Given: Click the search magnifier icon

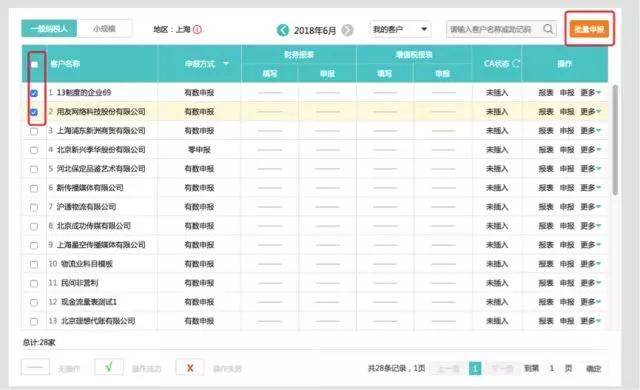Looking at the screenshot, I should pyautogui.click(x=548, y=29).
